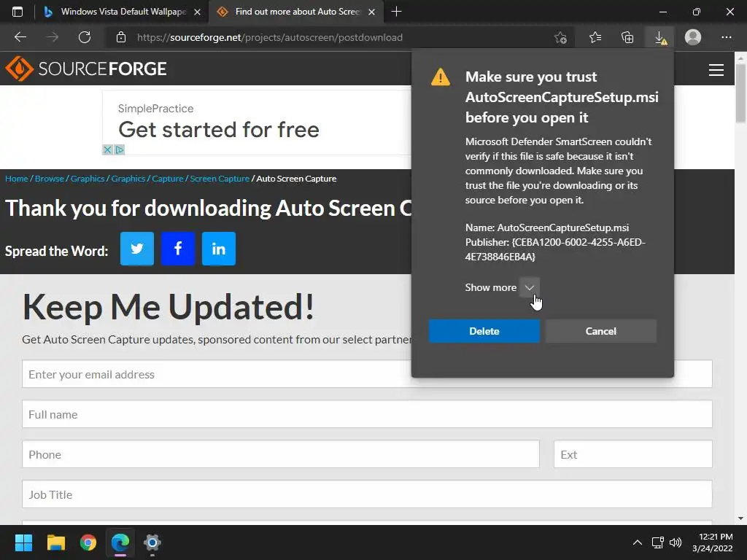The image size is (747, 560).
Task: Click the Full name field
Action: (x=367, y=414)
